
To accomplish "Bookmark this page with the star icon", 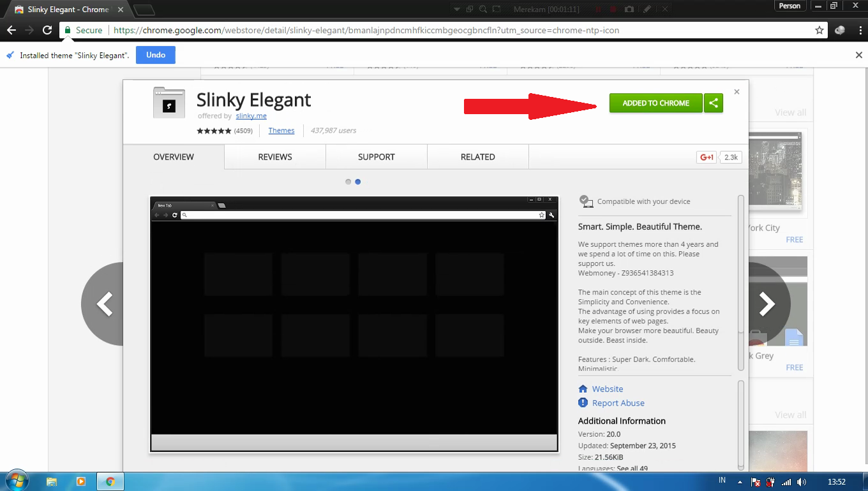I will click(x=819, y=30).
